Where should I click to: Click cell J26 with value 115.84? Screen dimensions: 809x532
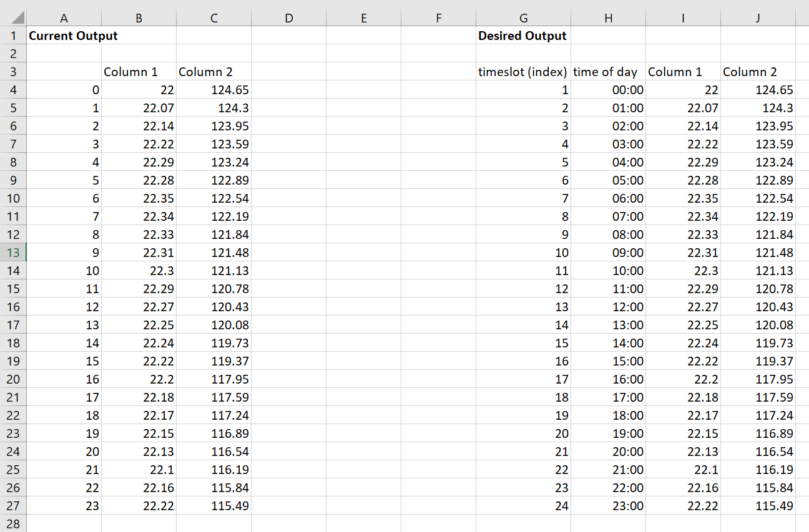tap(758, 488)
